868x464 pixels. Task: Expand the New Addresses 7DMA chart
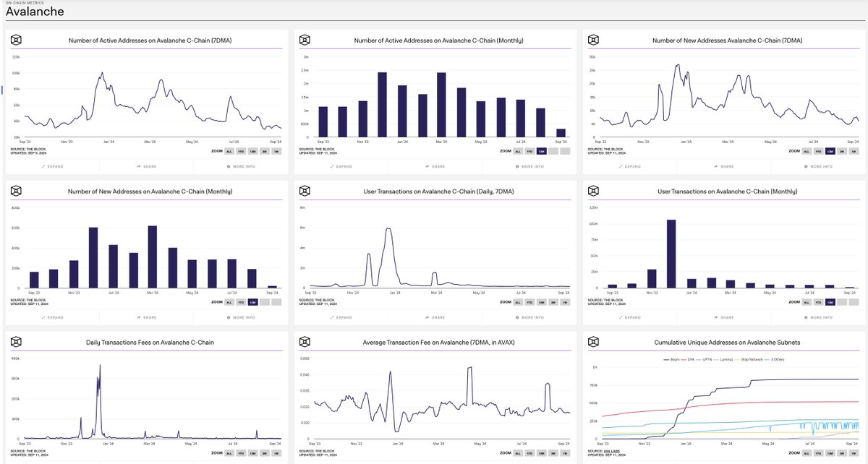[629, 166]
